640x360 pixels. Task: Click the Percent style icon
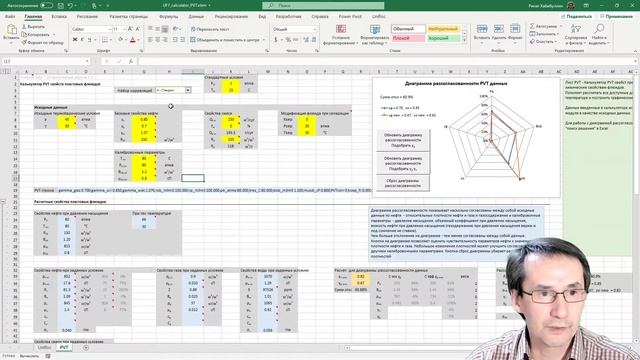[x=288, y=40]
